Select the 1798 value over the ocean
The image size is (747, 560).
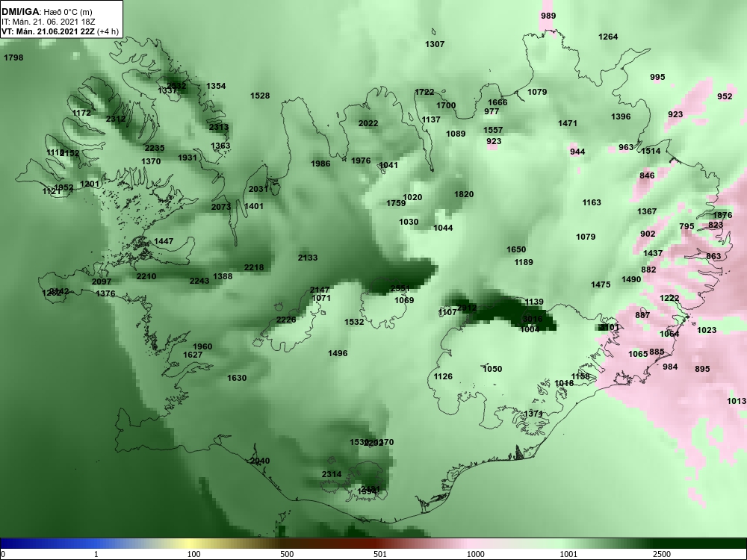(13, 57)
